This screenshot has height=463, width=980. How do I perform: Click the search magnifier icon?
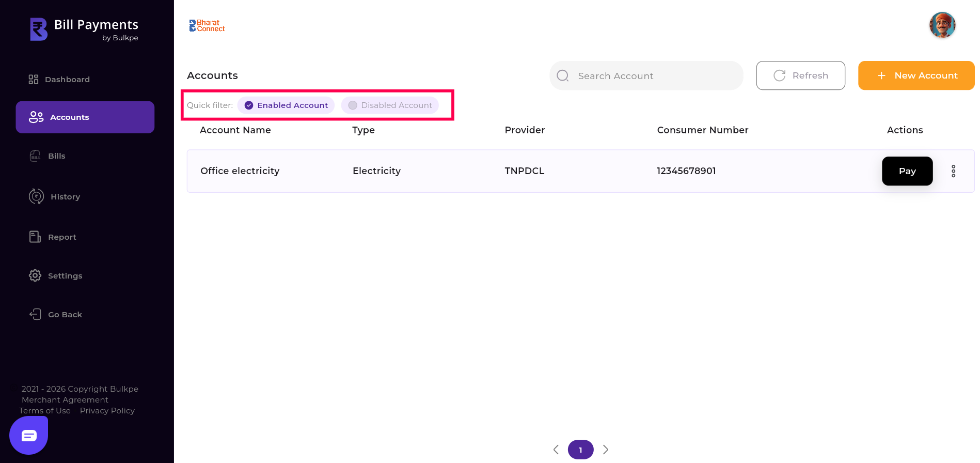(x=563, y=76)
